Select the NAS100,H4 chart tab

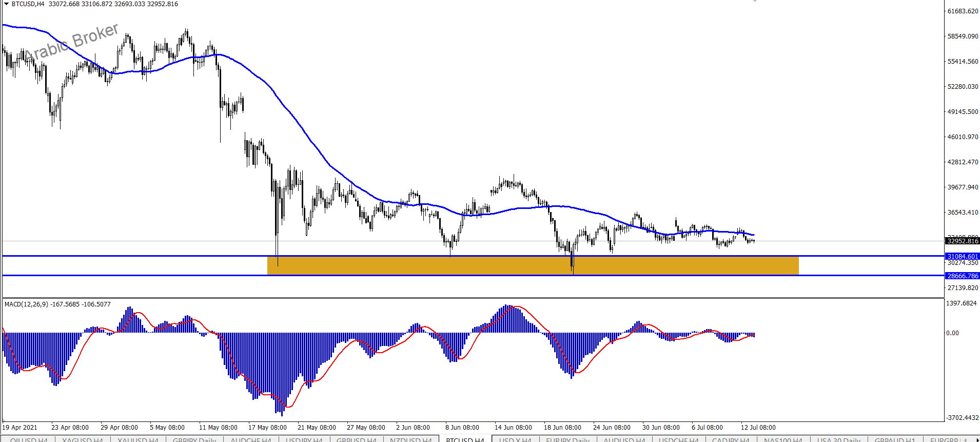783,439
